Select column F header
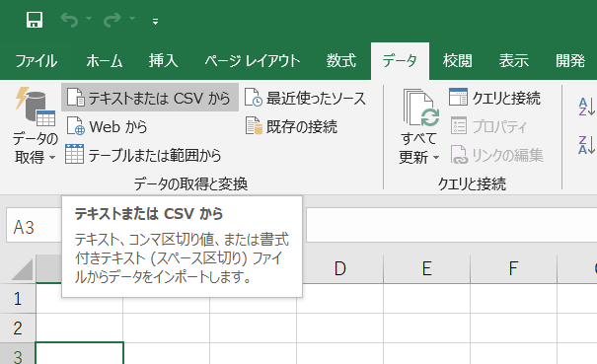This screenshot has height=364, width=597. (514, 269)
